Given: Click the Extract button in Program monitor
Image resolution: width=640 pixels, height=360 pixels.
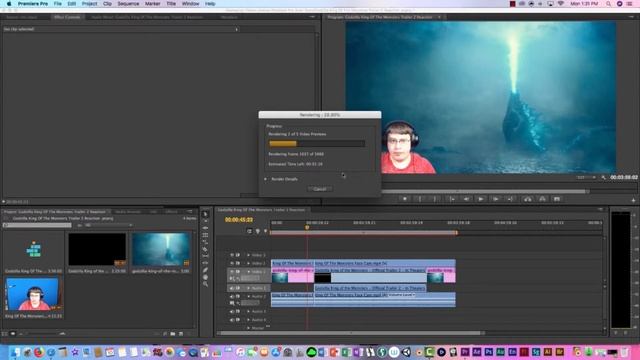Looking at the screenshot, I should click(x=542, y=199).
